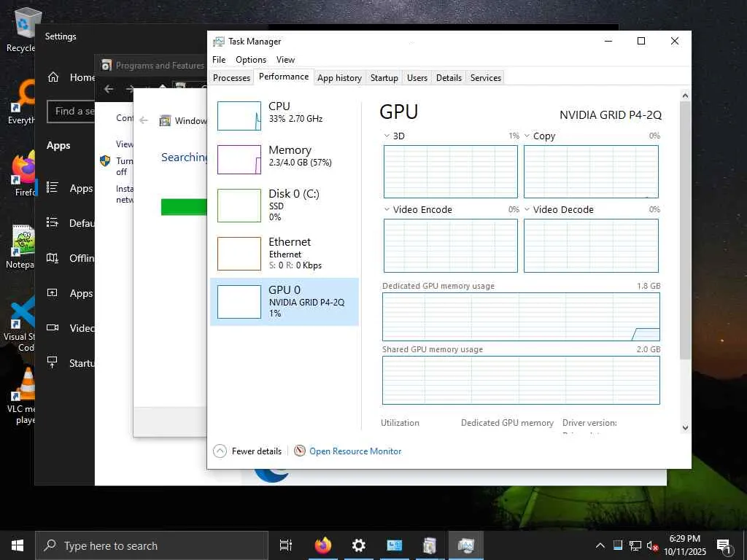Click Programs and Features title icon

(x=107, y=65)
